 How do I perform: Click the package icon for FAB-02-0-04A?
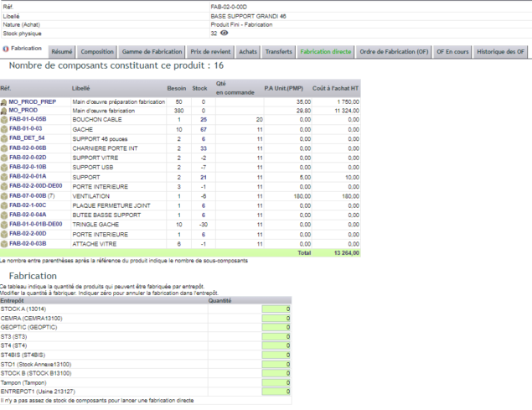(x=3, y=215)
